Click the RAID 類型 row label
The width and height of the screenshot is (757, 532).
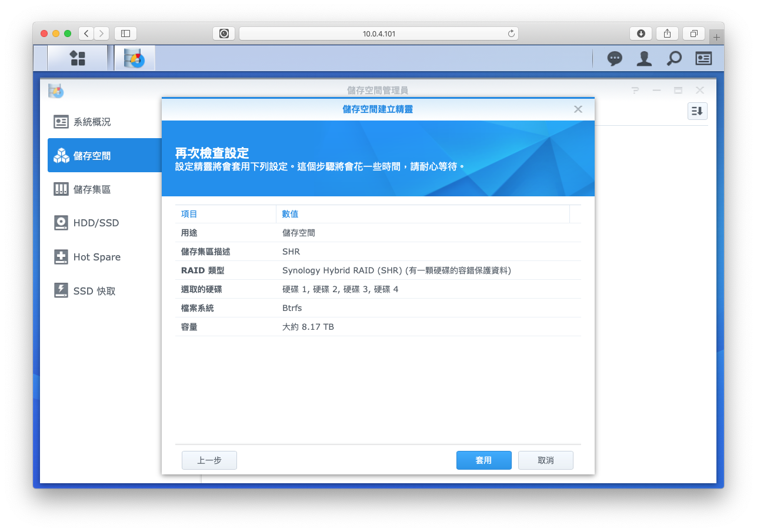203,270
